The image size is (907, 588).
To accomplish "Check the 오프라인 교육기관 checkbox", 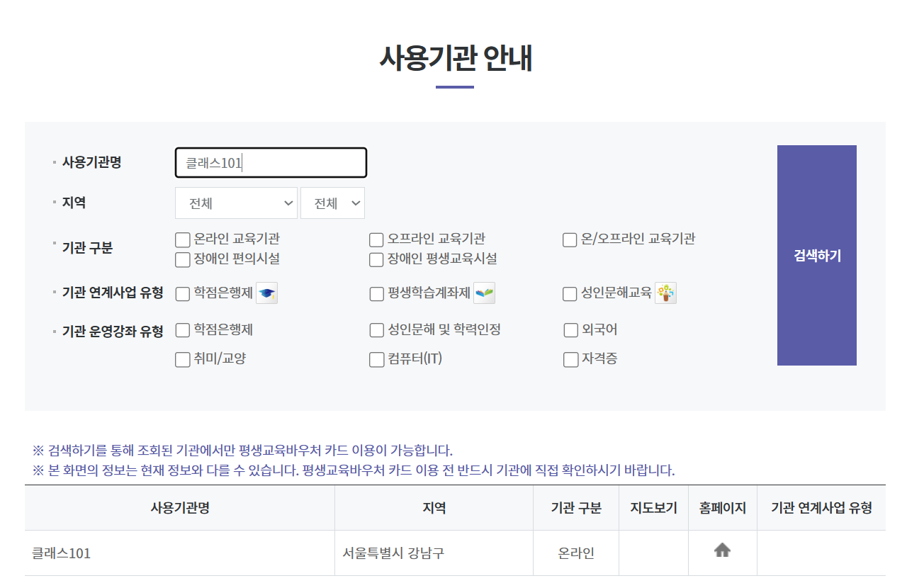I will (376, 240).
